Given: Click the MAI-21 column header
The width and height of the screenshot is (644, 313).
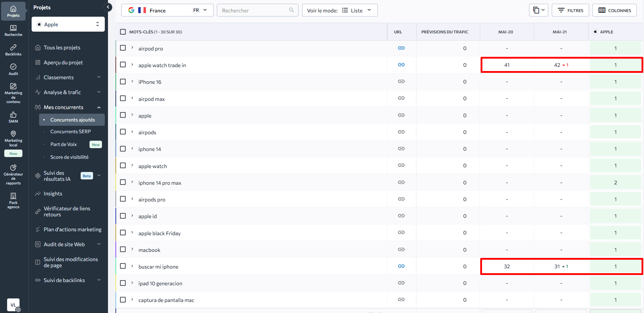Looking at the screenshot, I should coord(560,32).
